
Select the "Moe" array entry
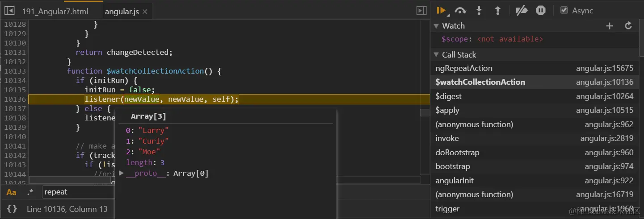point(143,152)
